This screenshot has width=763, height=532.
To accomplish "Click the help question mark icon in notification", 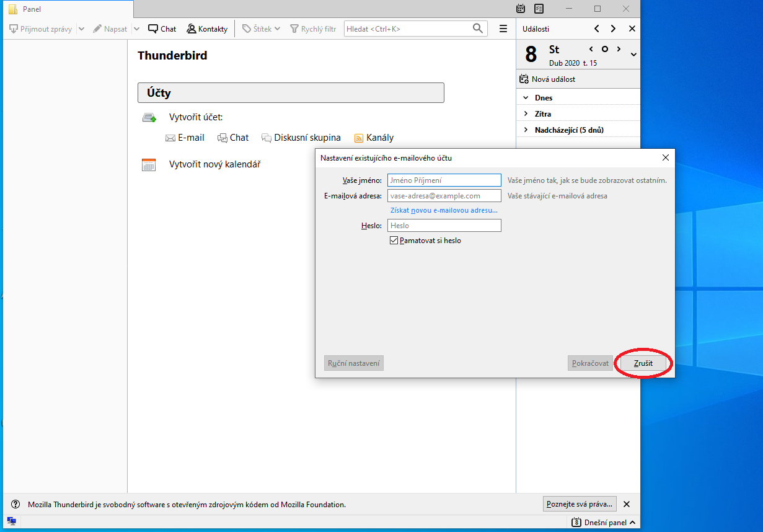I will tap(15, 505).
